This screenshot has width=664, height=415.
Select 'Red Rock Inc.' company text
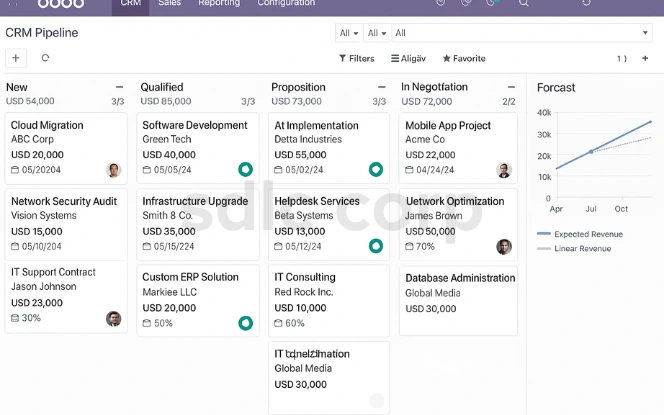[304, 292]
